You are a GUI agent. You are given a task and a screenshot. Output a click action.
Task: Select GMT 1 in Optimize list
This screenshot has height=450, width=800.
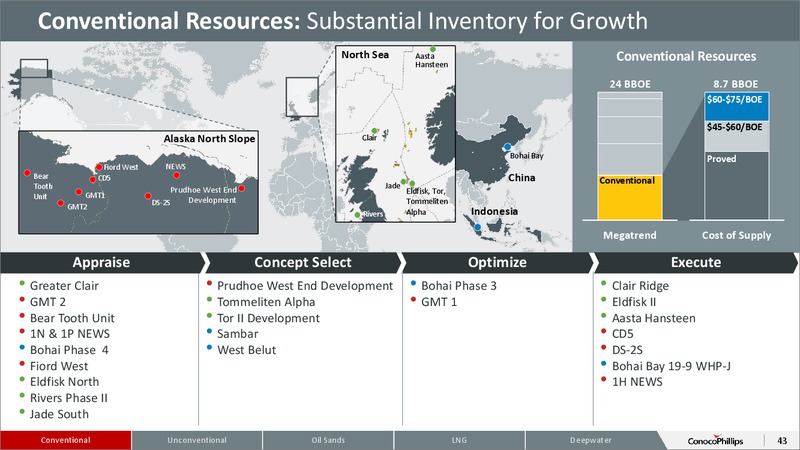[439, 302]
